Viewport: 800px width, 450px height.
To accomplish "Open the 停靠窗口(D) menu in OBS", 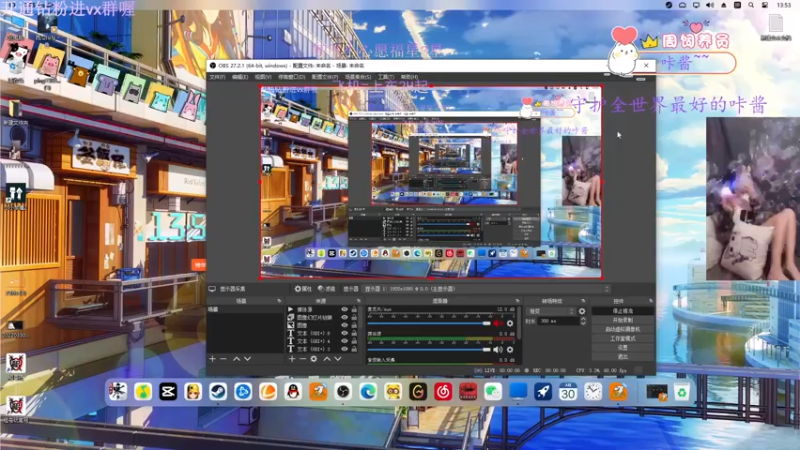I will point(291,77).
